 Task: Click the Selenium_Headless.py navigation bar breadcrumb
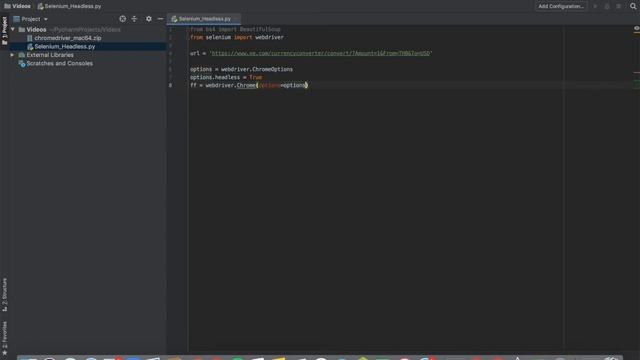coord(69,6)
